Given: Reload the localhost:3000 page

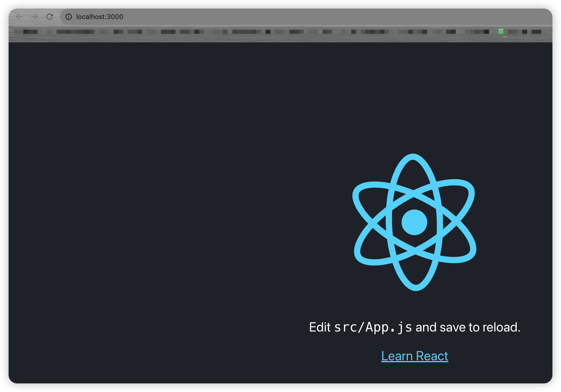Looking at the screenshot, I should point(50,17).
